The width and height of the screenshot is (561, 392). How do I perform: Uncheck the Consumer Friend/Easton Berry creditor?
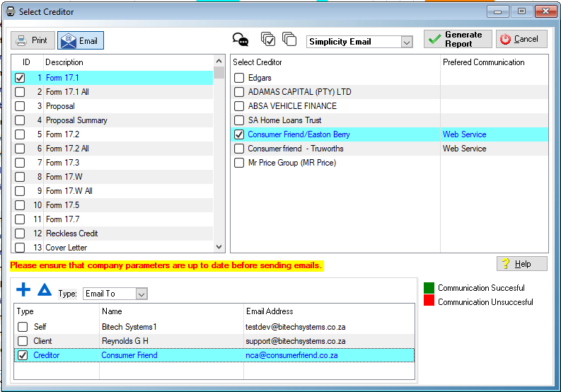point(239,134)
